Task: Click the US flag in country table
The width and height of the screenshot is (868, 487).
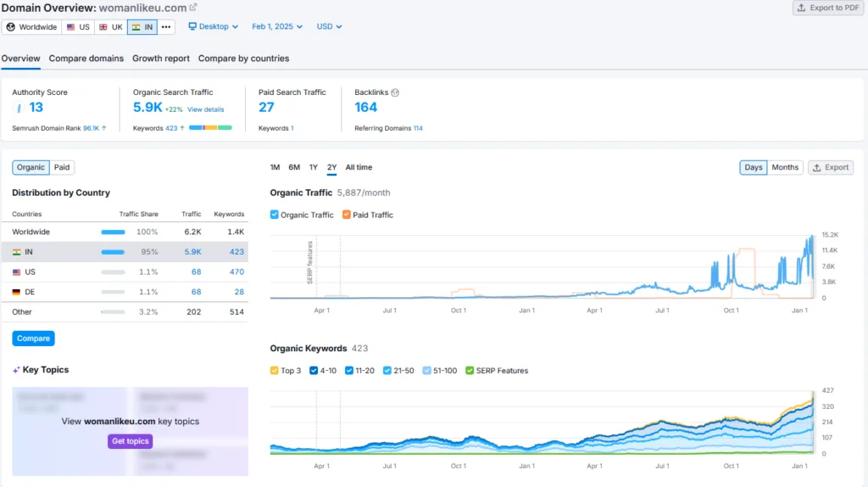Action: [x=17, y=272]
